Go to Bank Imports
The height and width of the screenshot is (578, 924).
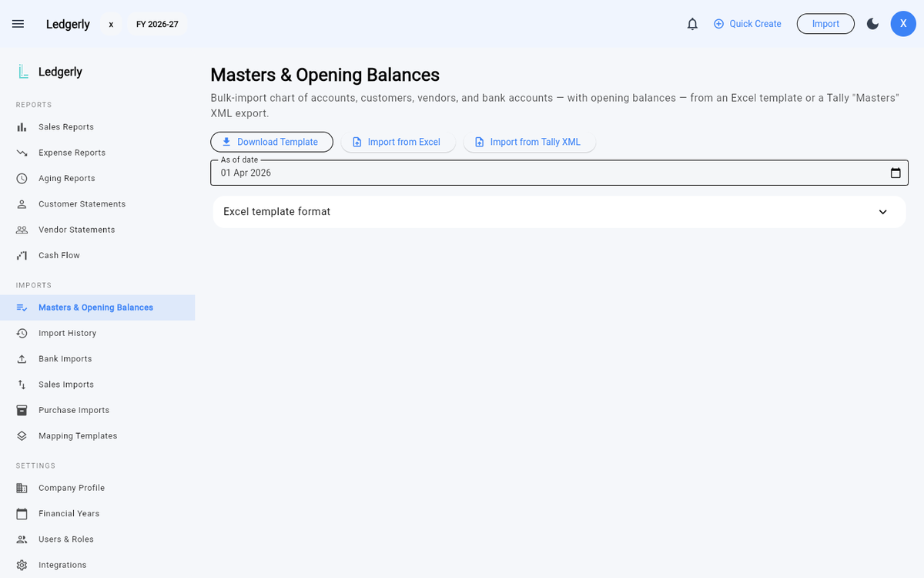(x=97, y=359)
